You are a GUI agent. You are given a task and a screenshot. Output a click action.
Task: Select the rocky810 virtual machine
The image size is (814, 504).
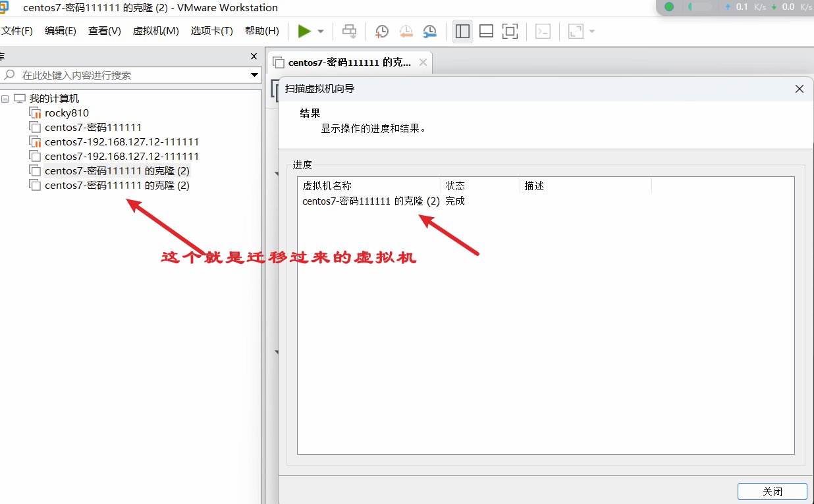pos(67,113)
